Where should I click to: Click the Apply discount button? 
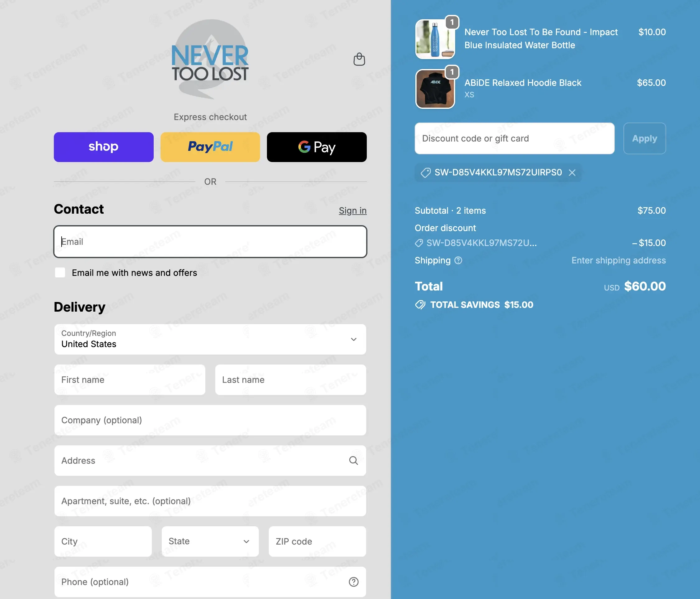pos(644,138)
